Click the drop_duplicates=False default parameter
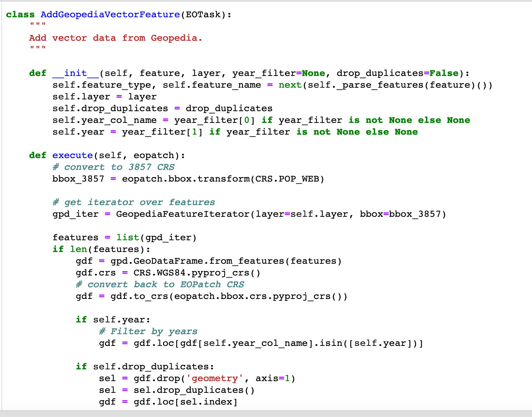 point(397,73)
